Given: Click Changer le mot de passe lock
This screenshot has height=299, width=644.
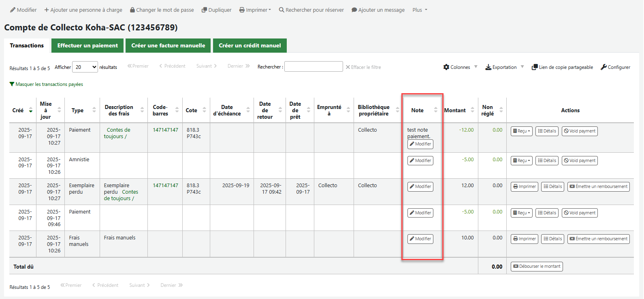Looking at the screenshot, I should click(162, 10).
